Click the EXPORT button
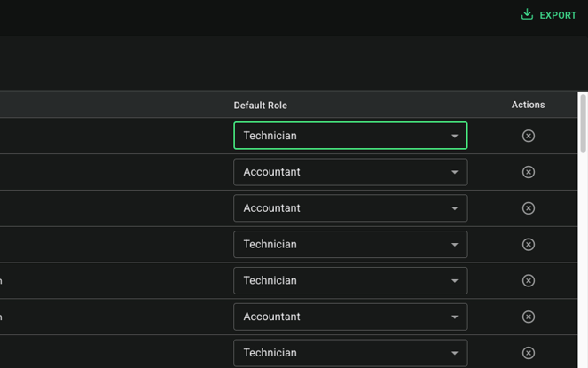 coord(549,15)
